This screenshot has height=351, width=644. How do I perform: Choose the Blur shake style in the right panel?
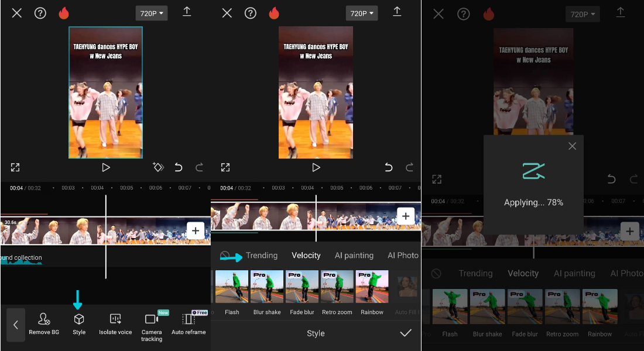488,314
